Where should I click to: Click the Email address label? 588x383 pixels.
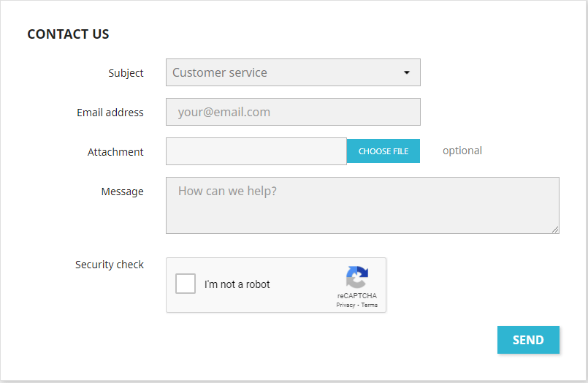[110, 113]
